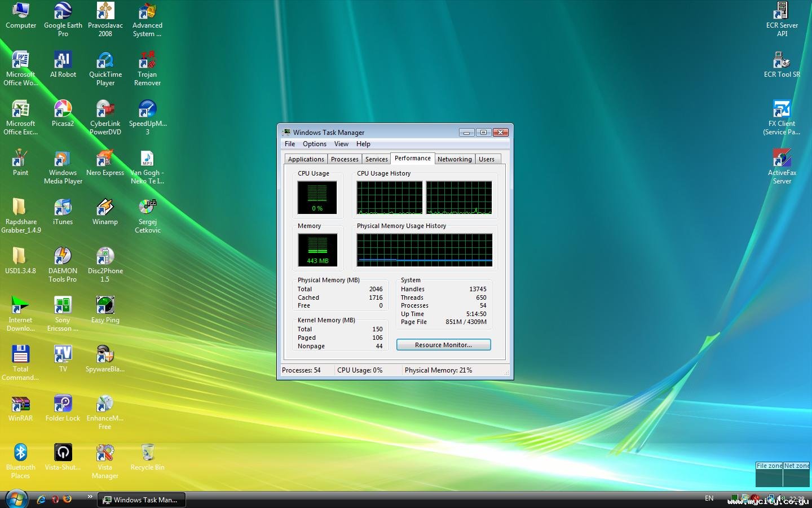This screenshot has width=812, height=508.
Task: Click the Recycle Bin icon
Action: 147,454
